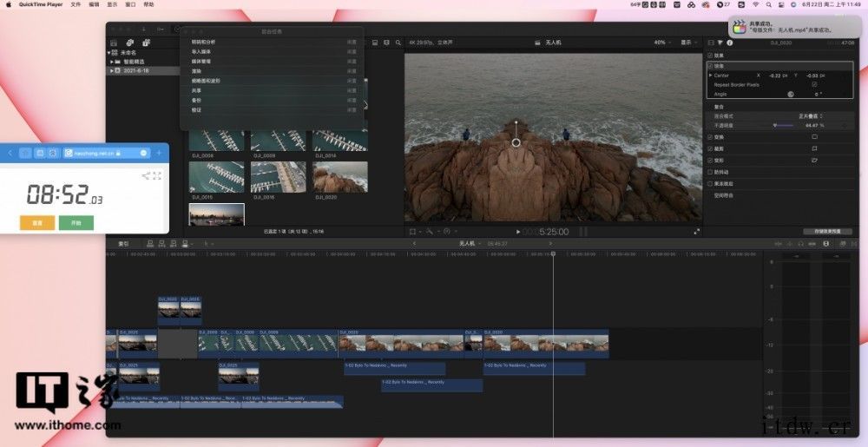Open the titles and generators sidebar
868x447 pixels.
[146, 43]
